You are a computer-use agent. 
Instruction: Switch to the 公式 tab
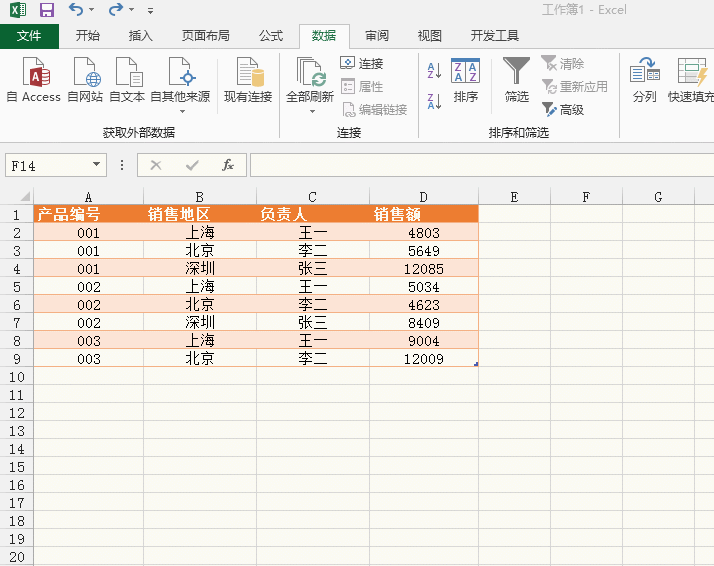(x=271, y=36)
